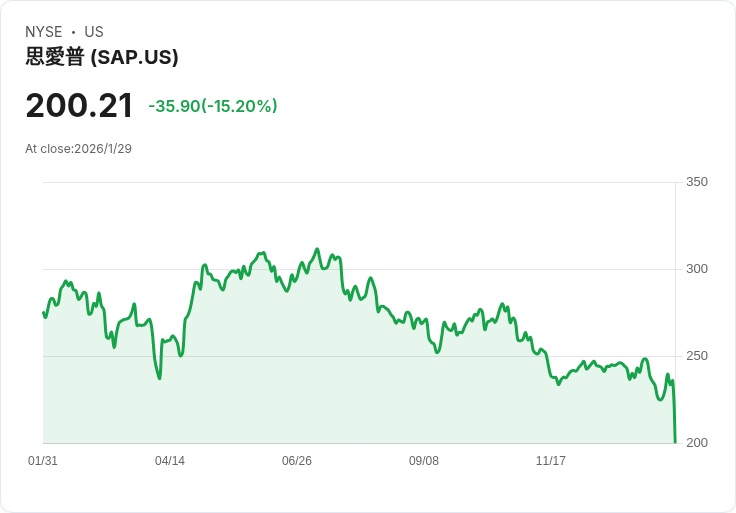This screenshot has height=513, width=736.
Task: Click the final sharp drop at chart's end
Action: 675,420
